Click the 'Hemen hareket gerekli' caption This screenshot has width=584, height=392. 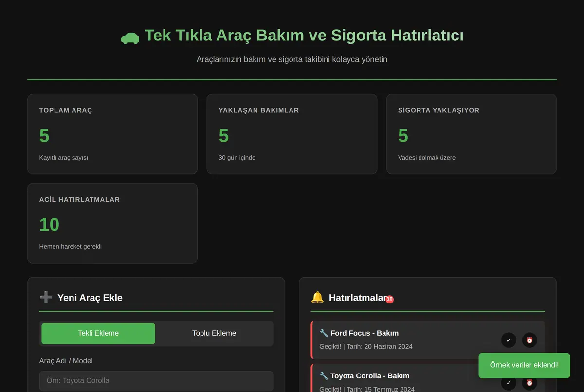point(71,247)
